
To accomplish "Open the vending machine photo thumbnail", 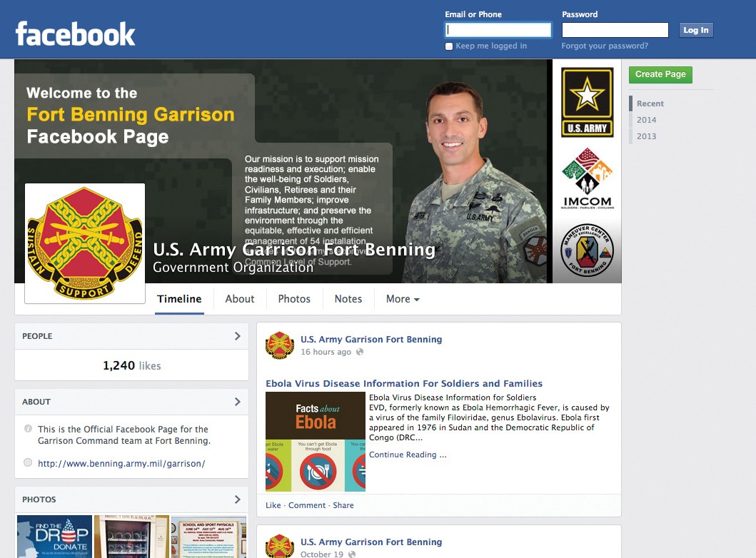I will coord(131,537).
